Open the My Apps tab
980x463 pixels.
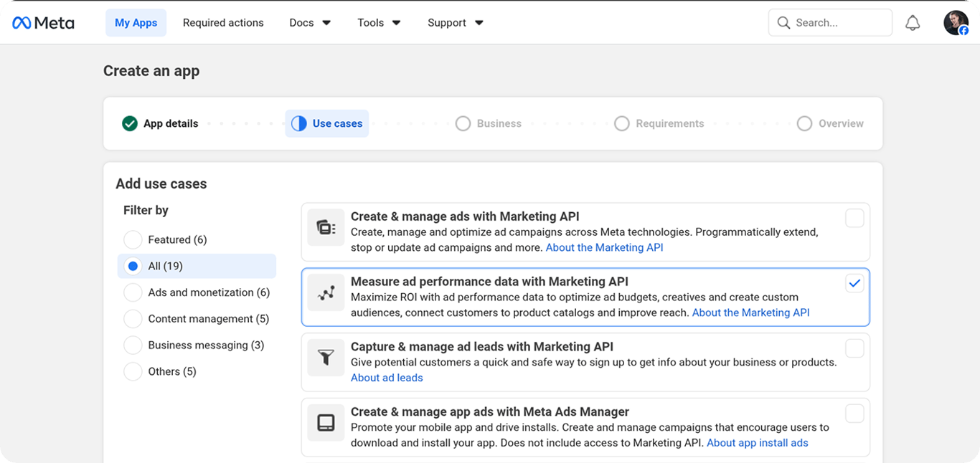coord(136,23)
